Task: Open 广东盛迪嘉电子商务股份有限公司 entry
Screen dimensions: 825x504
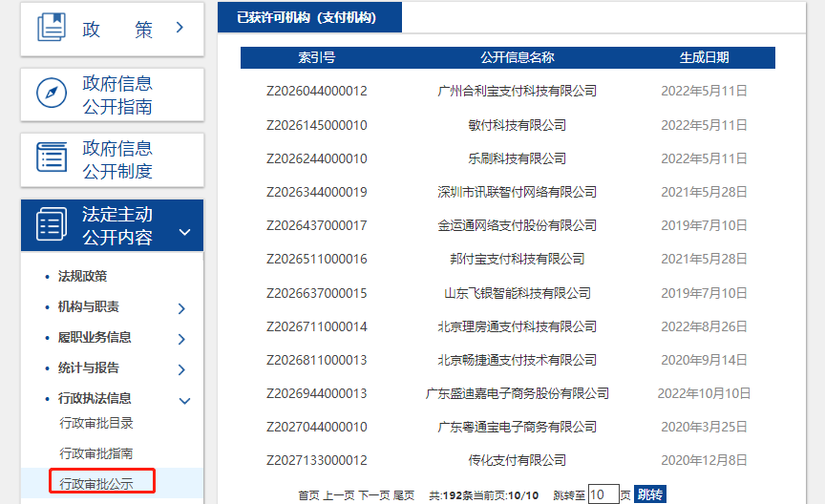Action: click(518, 393)
